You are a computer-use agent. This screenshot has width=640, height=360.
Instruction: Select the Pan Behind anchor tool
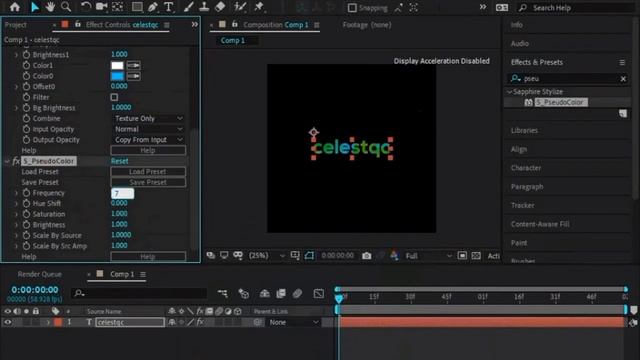click(118, 7)
